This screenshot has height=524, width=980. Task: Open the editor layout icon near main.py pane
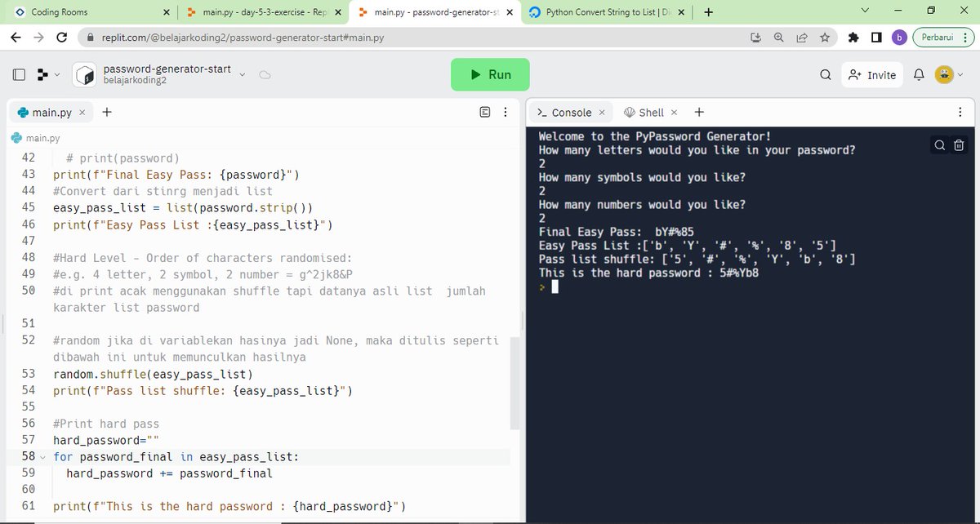pos(485,112)
